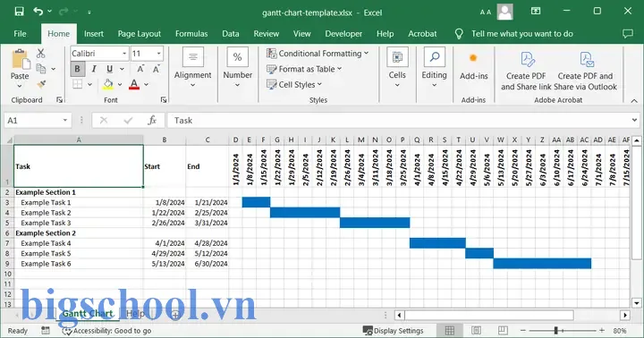This screenshot has width=644, height=338.
Task: Switch to Page Break Preview icon
Action: tap(503, 331)
